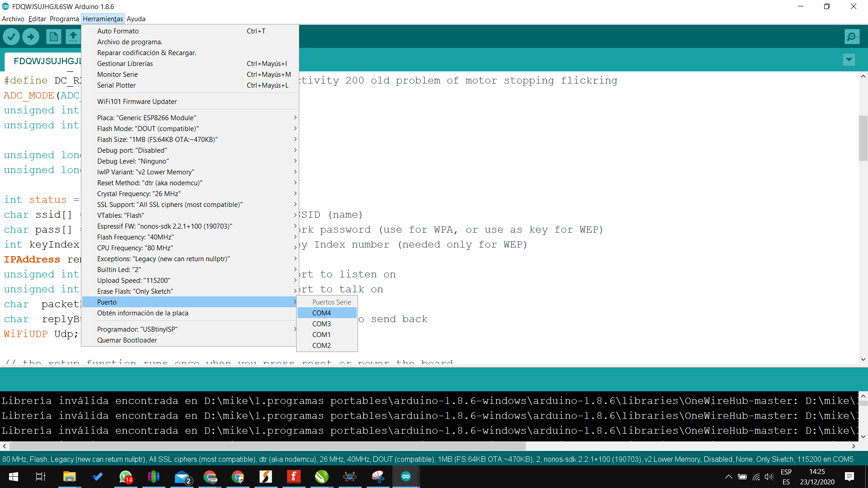Click the Verify sketch checkmark icon
Screen dimensions: 868x488
[x=11, y=37]
